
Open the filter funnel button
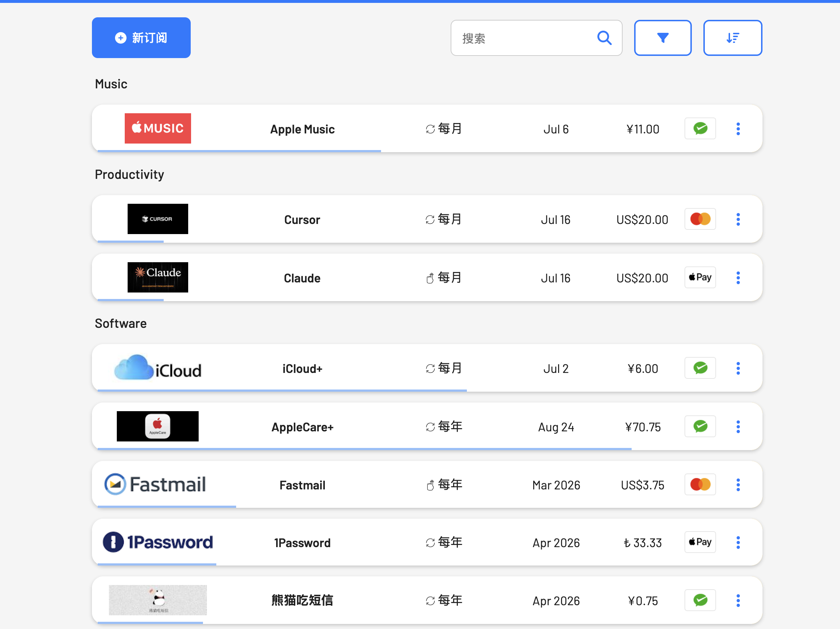click(663, 38)
